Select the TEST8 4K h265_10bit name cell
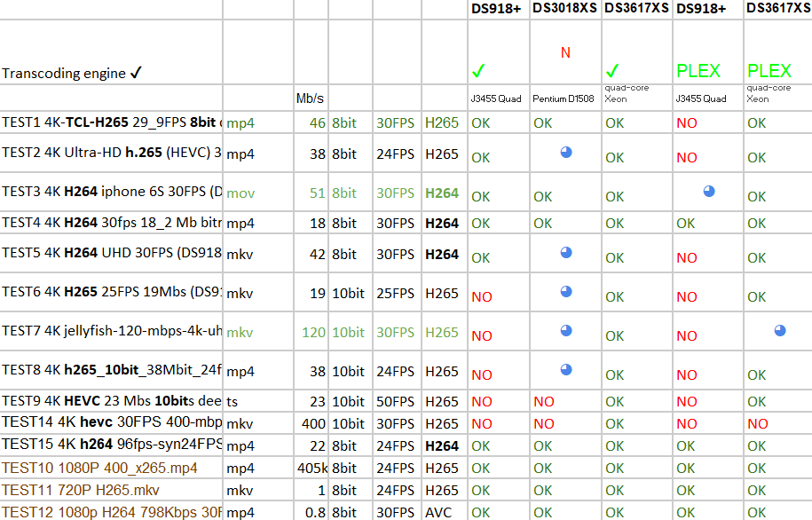This screenshot has width=812, height=520. 111,370
